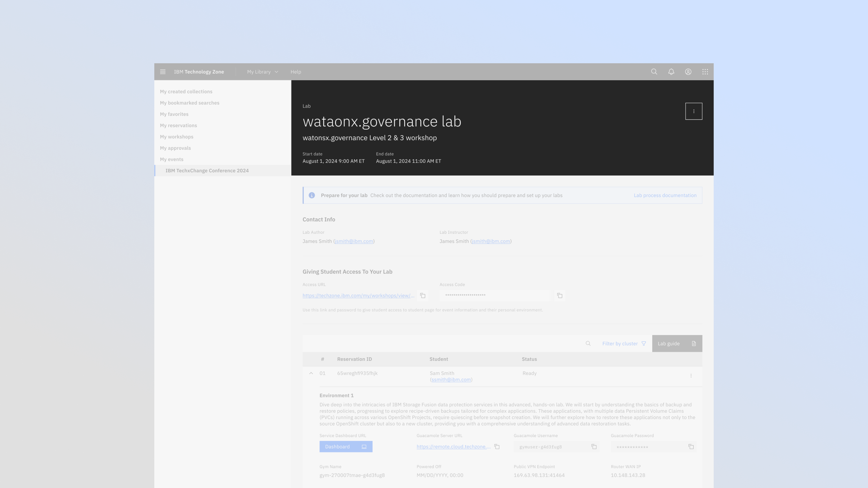Image resolution: width=868 pixels, height=488 pixels.
Task: Copy the Guacamole Username
Action: click(x=594, y=446)
